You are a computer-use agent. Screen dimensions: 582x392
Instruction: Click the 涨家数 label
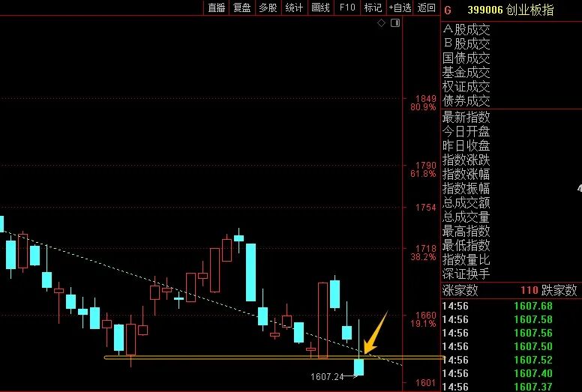click(x=460, y=290)
